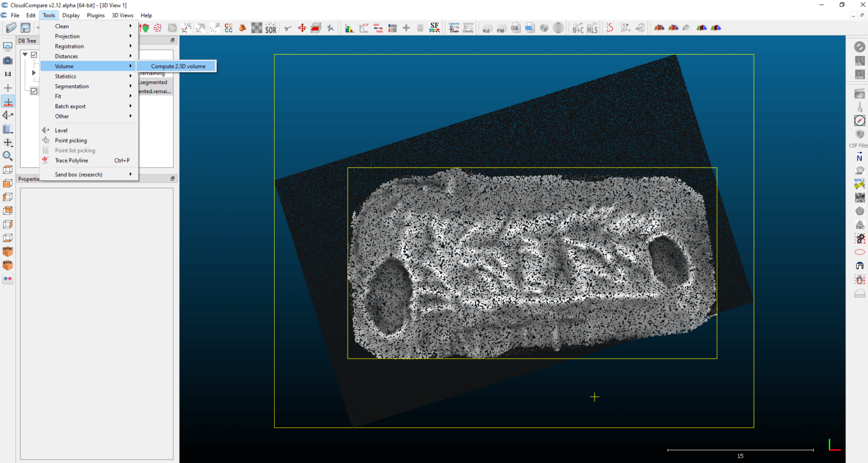Click the camera snapshot icon
Screen dimensions: 868x463
pos(8,60)
